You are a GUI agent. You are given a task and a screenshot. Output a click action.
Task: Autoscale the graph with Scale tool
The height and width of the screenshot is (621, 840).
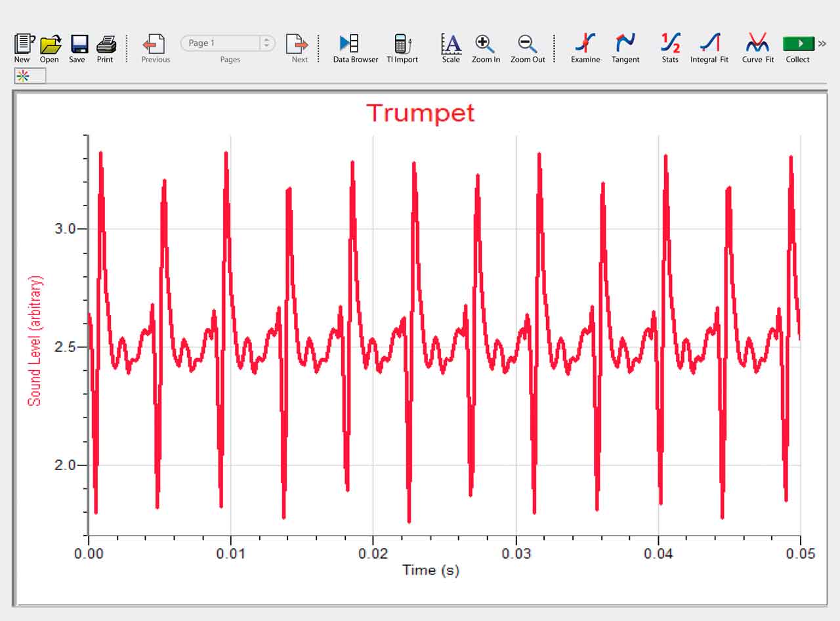[x=451, y=45]
